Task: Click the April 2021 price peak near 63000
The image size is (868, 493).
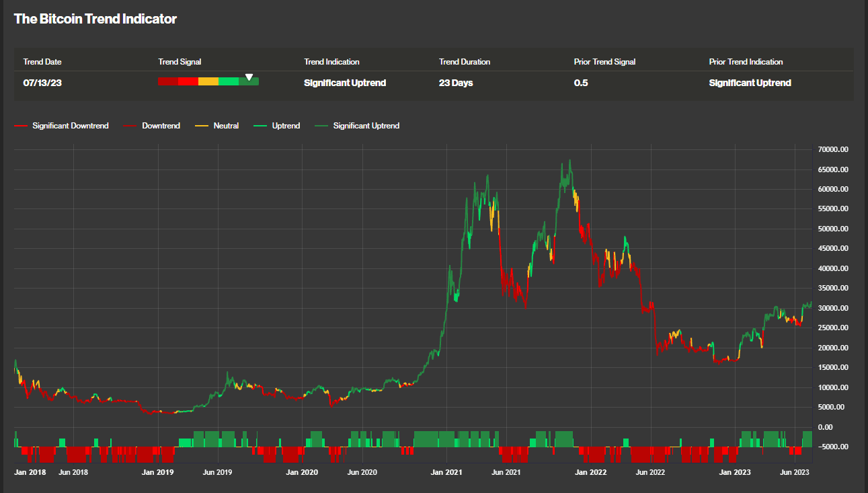Action: (x=487, y=178)
